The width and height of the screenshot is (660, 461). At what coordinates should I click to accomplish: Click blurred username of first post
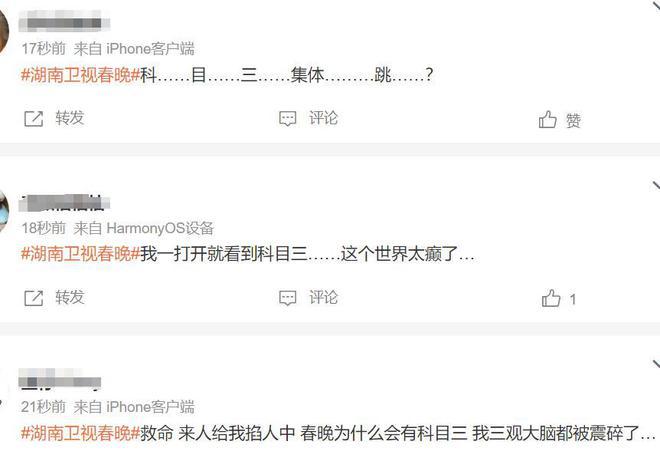coord(64,21)
